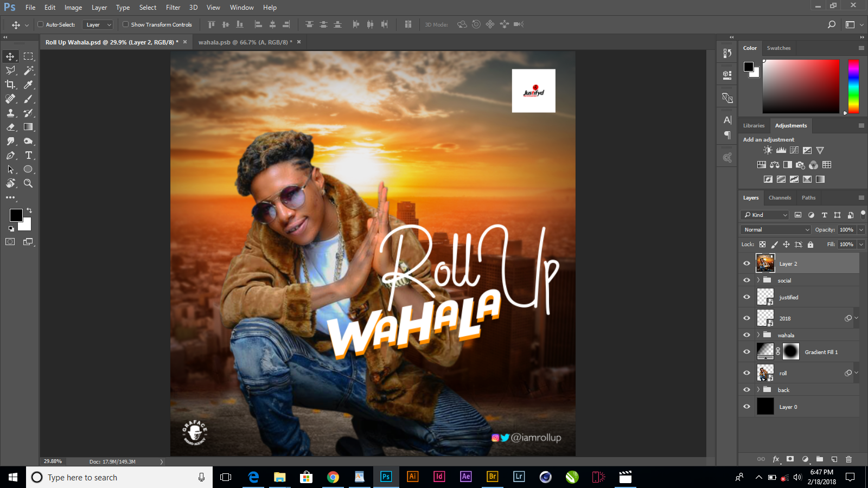Select the Pen tool

point(10,155)
